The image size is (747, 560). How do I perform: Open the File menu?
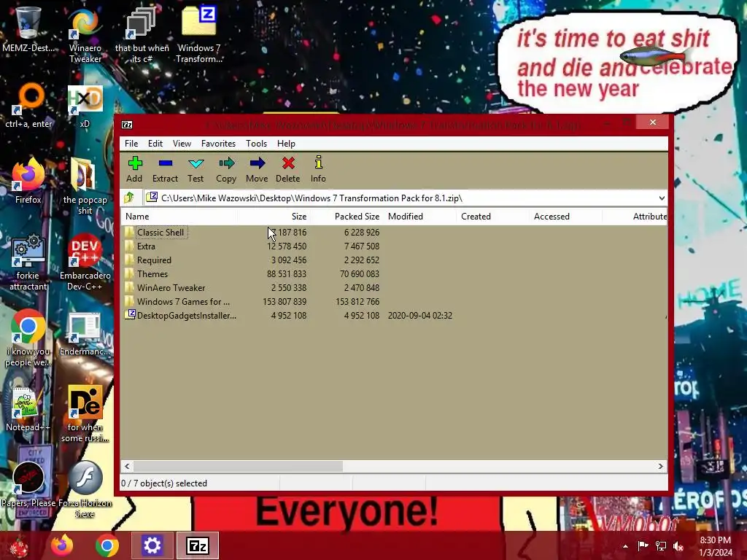131,144
